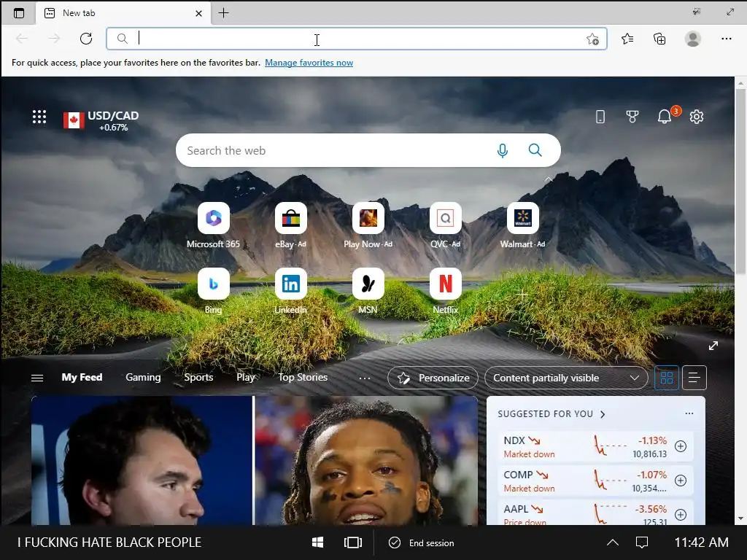The image size is (747, 560).
Task: Open Suggested For You card options
Action: coord(689,413)
